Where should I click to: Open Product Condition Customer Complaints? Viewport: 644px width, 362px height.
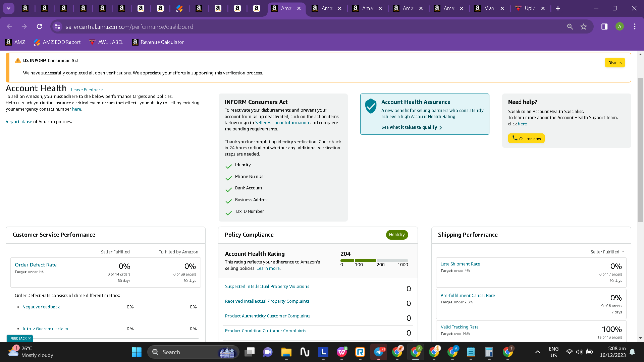[x=265, y=331]
